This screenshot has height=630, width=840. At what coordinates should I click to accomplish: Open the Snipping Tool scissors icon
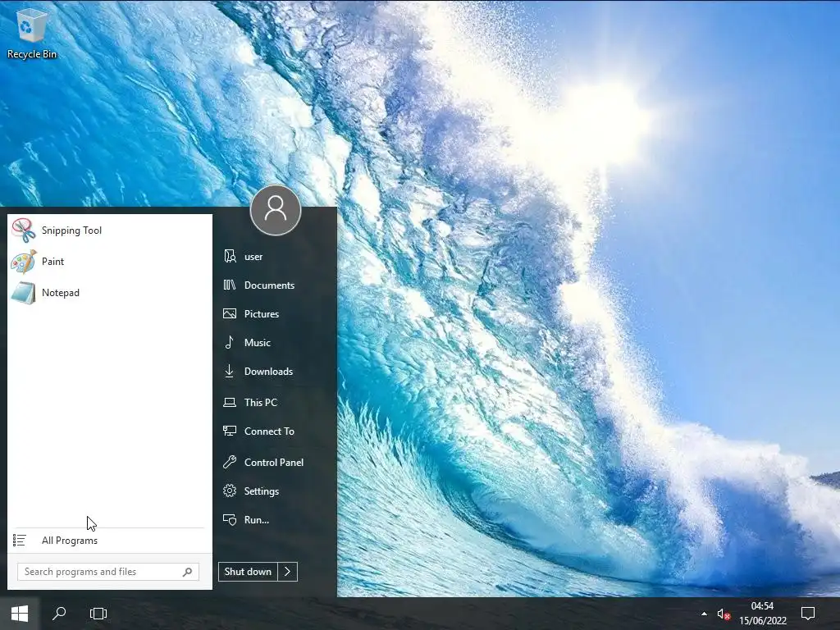click(24, 231)
